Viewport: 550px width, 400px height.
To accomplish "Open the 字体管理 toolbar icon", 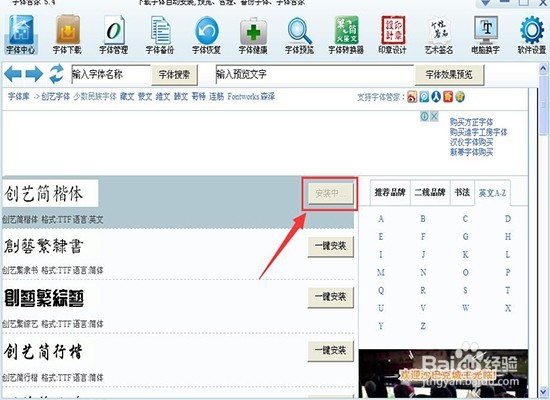I will pyautogui.click(x=114, y=34).
